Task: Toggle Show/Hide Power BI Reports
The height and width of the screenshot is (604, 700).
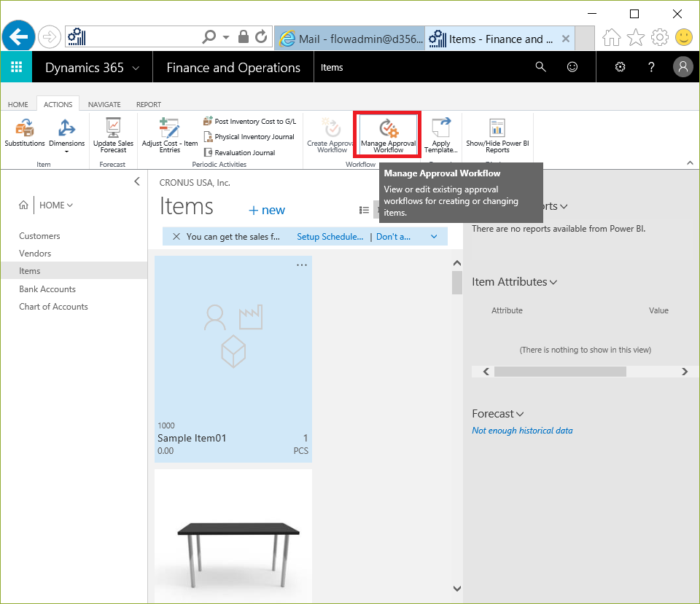Action: point(497,136)
